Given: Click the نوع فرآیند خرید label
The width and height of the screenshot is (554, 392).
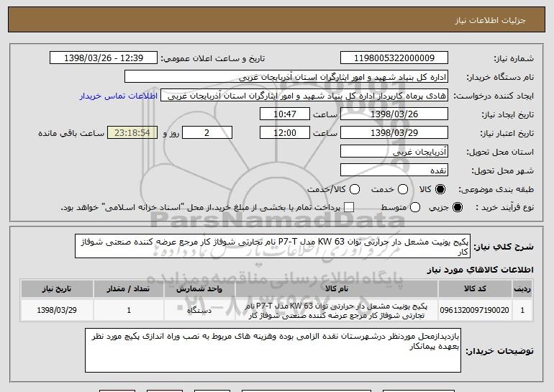Looking at the screenshot, I should tap(505, 208).
